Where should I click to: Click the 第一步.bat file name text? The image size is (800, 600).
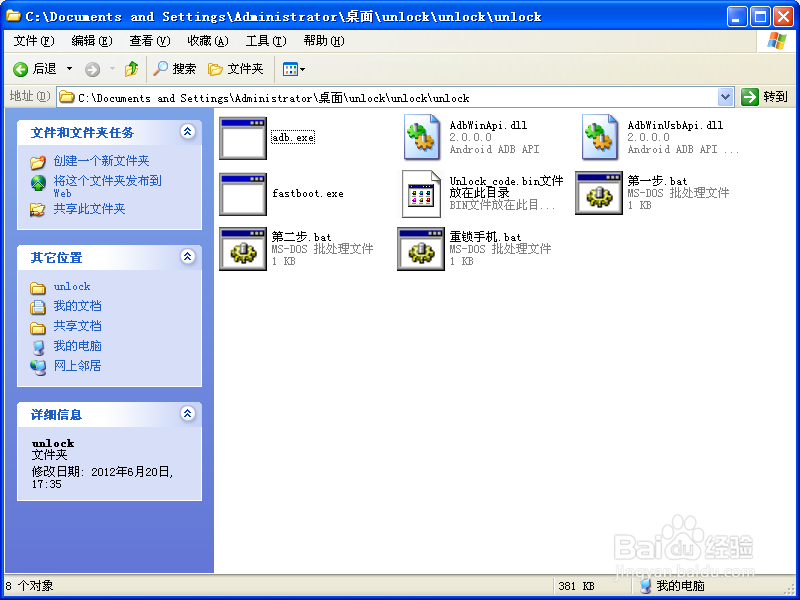click(x=657, y=181)
